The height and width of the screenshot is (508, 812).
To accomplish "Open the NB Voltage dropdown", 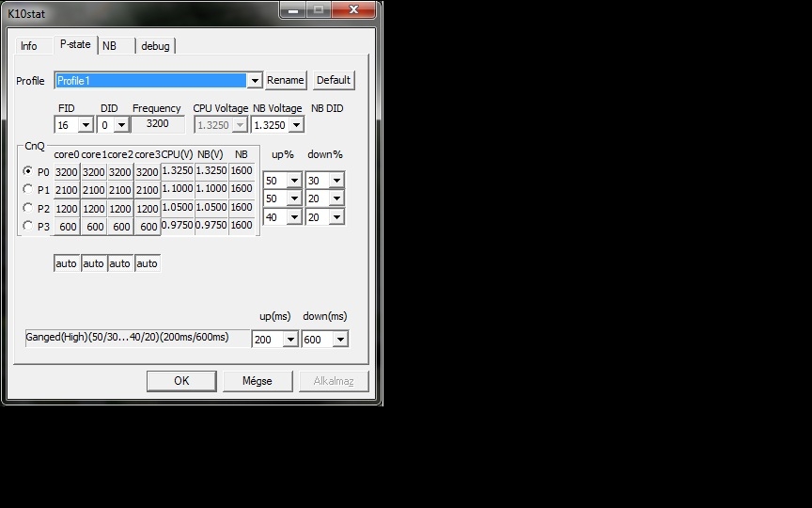I will click(296, 125).
